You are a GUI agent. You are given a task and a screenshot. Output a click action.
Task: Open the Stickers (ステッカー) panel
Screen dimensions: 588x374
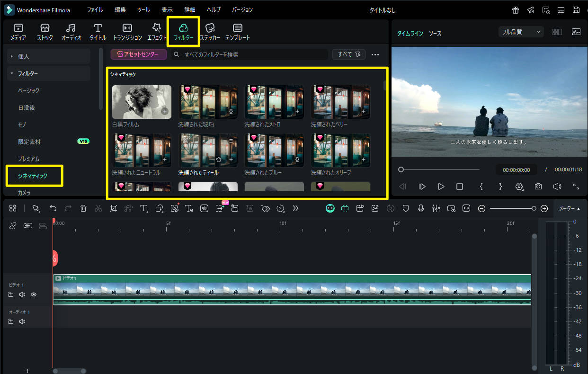tap(211, 31)
